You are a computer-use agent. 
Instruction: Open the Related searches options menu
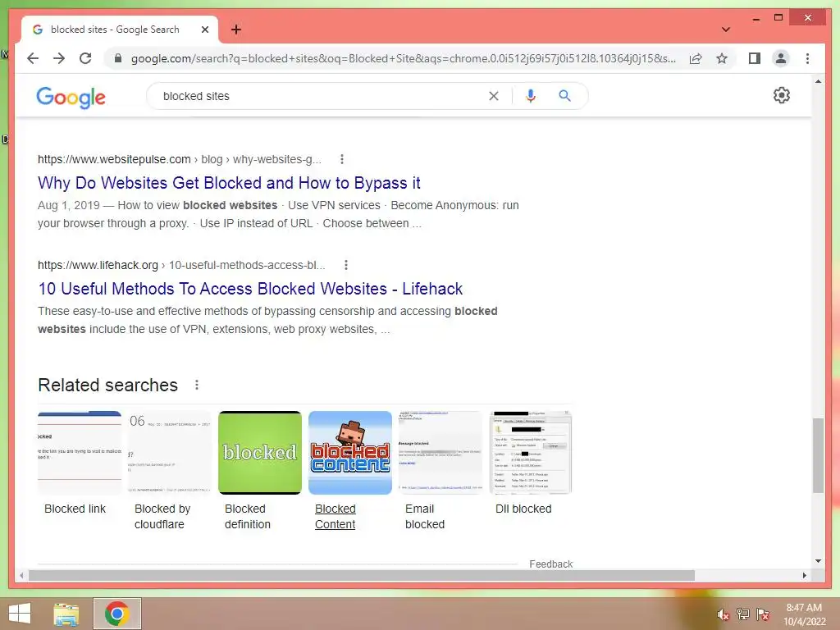point(197,385)
